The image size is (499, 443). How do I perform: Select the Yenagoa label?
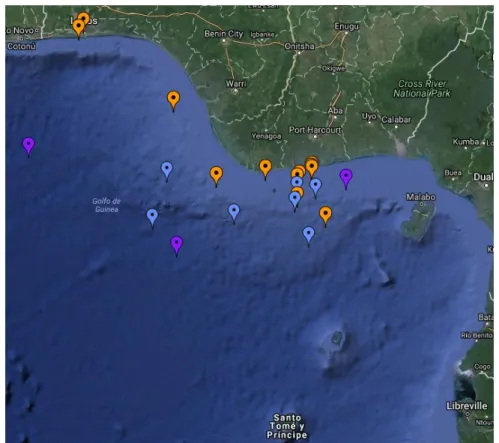click(x=266, y=136)
